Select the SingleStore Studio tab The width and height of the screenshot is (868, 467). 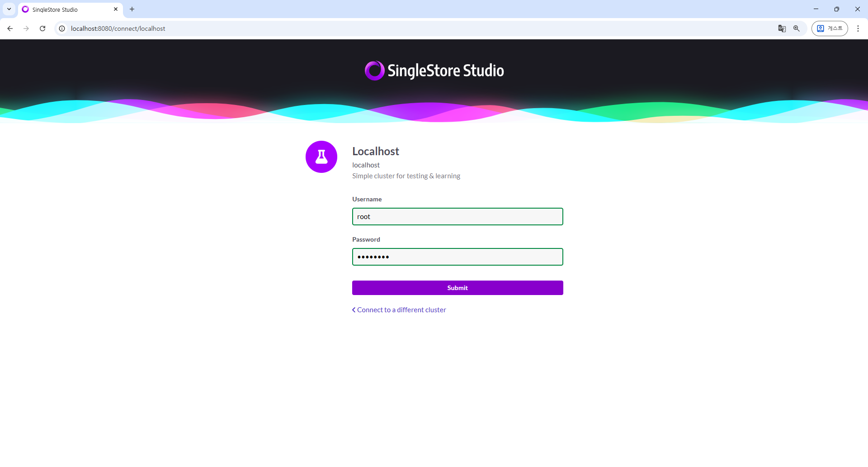pos(71,10)
